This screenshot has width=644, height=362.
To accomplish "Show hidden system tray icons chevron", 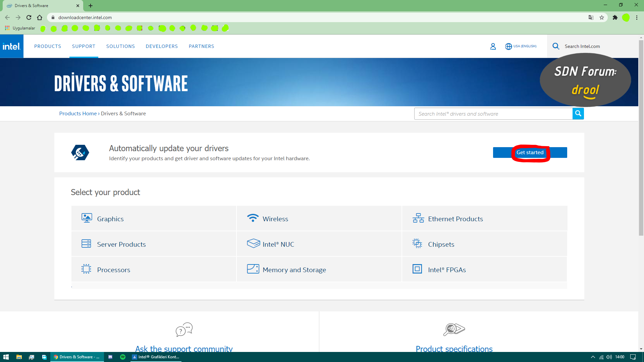I will click(593, 357).
